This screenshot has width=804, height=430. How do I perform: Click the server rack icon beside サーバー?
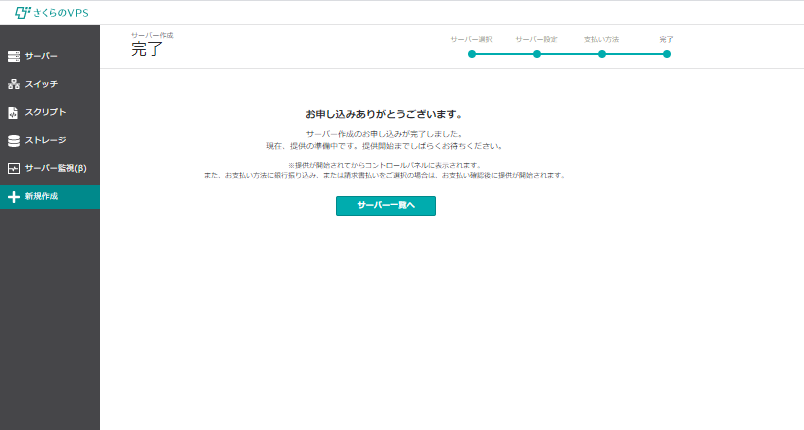(13, 56)
